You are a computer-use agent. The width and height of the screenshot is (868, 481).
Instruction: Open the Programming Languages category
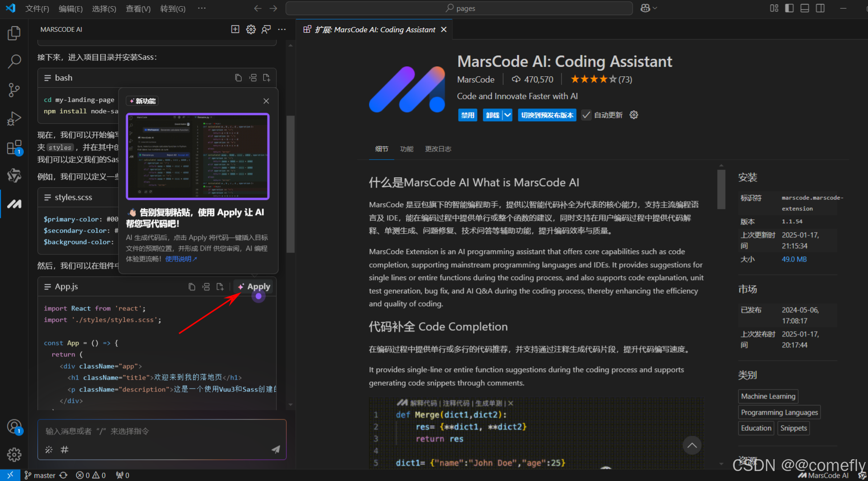point(779,412)
